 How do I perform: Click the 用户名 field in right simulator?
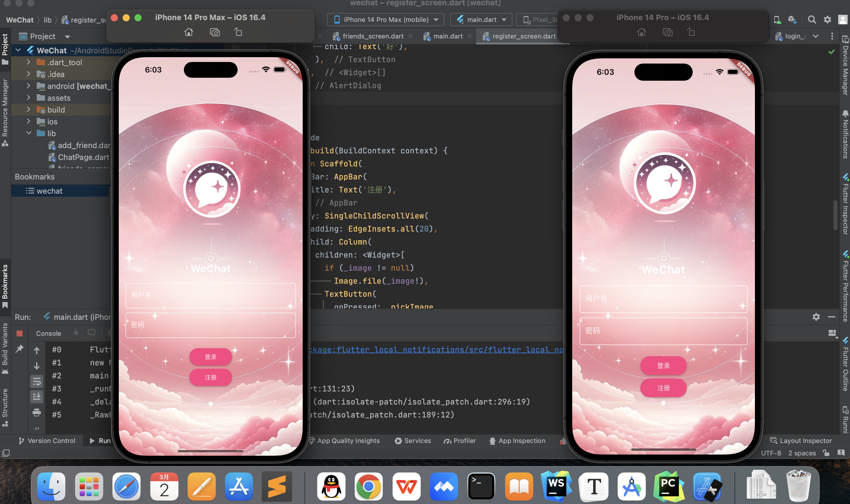[x=663, y=299]
